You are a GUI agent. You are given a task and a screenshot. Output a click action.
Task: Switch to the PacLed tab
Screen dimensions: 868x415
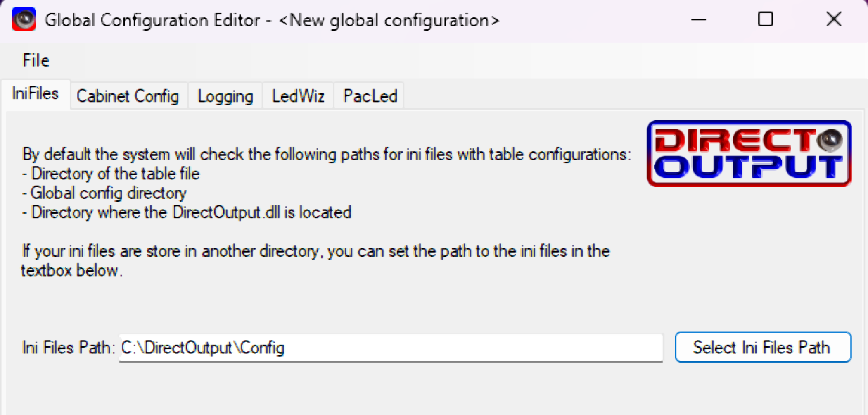pyautogui.click(x=369, y=95)
